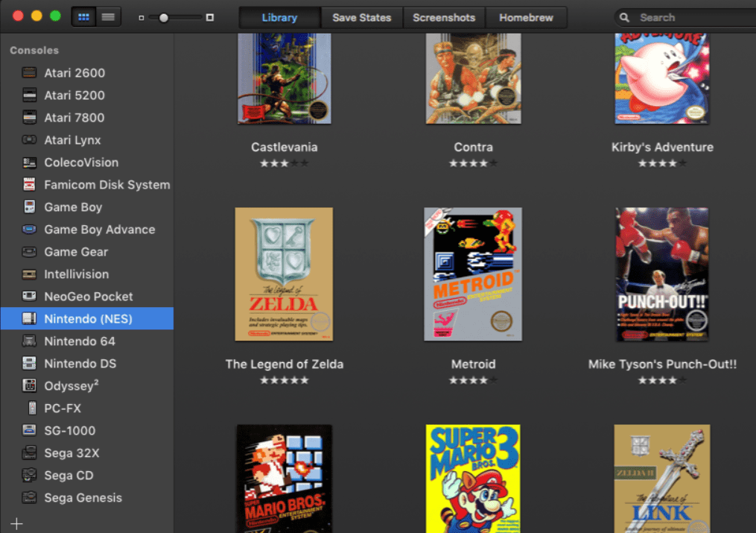Select the Kirby's Adventure box art

(x=662, y=78)
